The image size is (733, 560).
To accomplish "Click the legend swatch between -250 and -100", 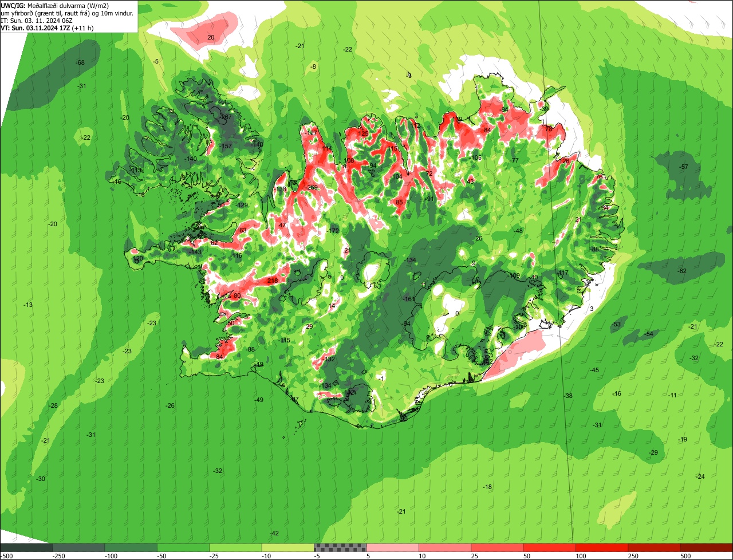I will click(x=79, y=547).
